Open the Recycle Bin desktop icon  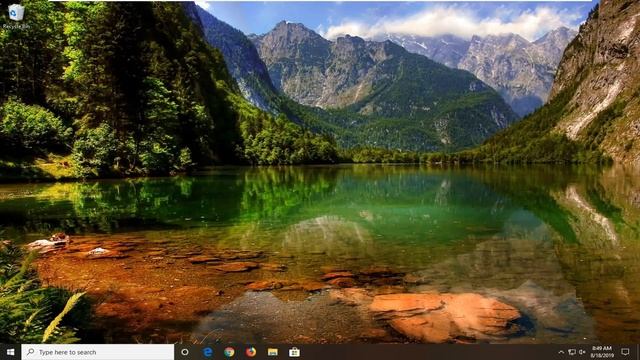(16, 16)
